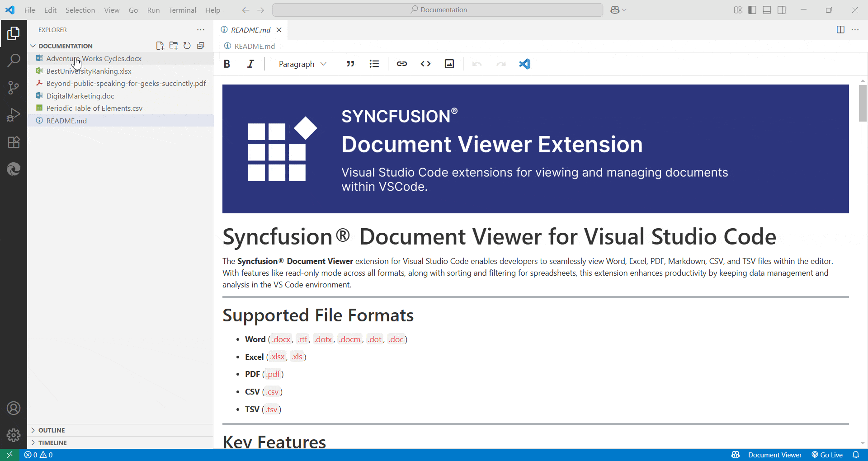Toggle bold formatting
The image size is (868, 461).
tap(227, 64)
